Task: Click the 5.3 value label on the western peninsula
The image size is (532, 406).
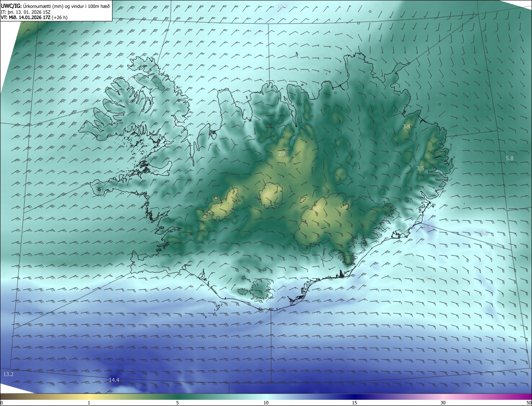Action: point(99,190)
